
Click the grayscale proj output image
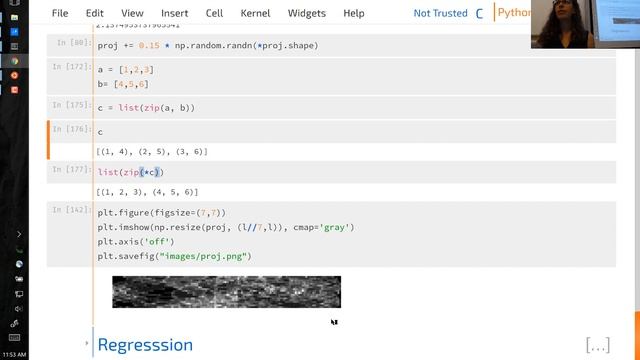click(x=227, y=292)
